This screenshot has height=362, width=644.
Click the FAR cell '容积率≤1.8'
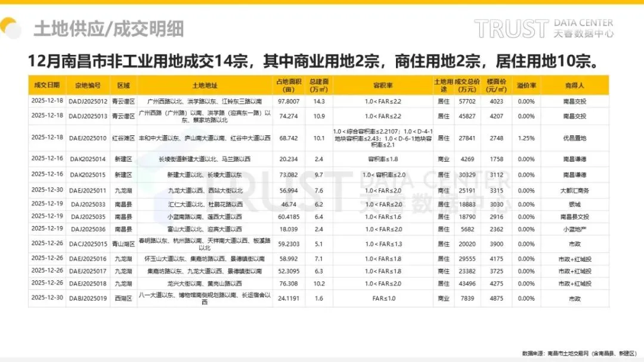[383, 159]
